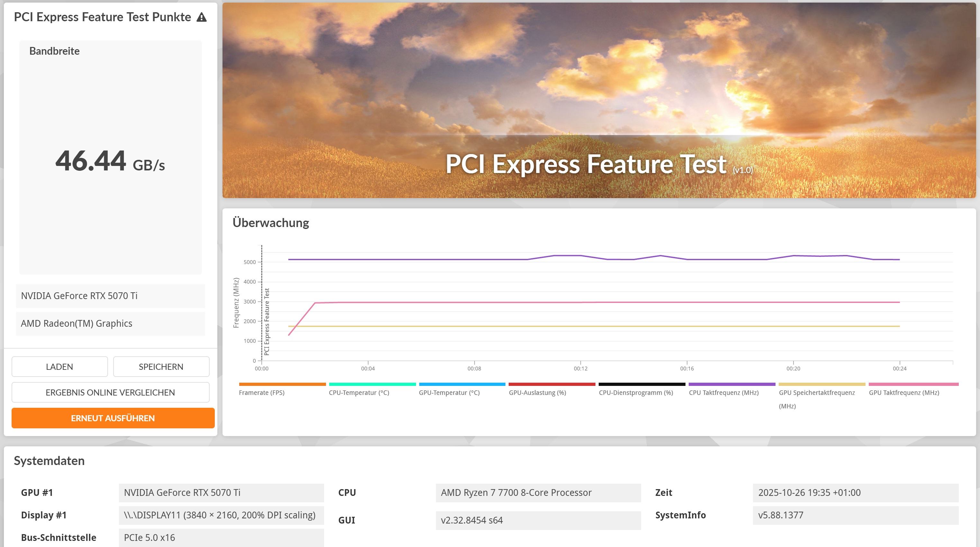Viewport: 980px width, 547px height.
Task: Toggle CPU-Dienstprogramm black legend swatch
Action: pyautogui.click(x=642, y=385)
